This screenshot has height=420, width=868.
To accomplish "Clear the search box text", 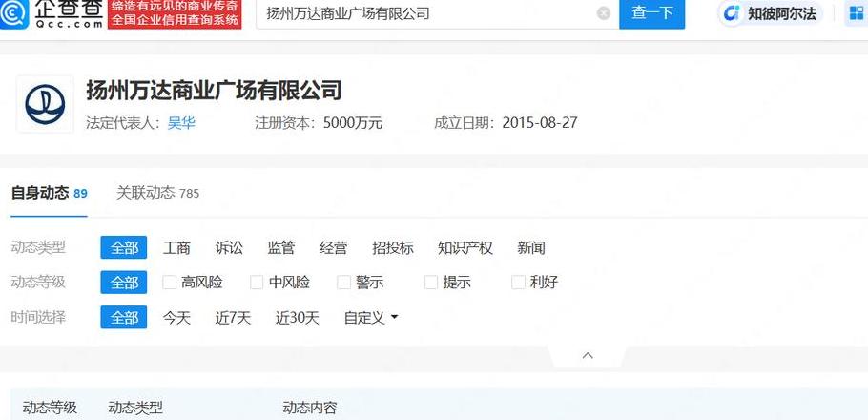I will click(604, 13).
